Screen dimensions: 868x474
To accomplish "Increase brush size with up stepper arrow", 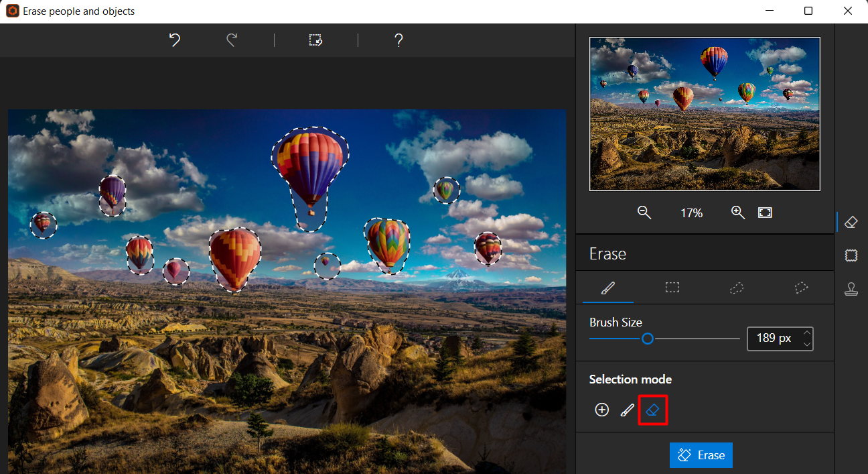I will 807,333.
